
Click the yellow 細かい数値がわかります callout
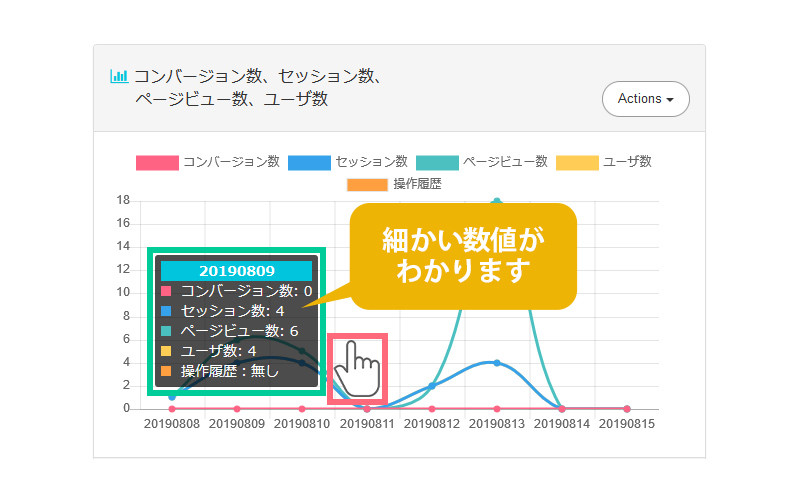465,255
